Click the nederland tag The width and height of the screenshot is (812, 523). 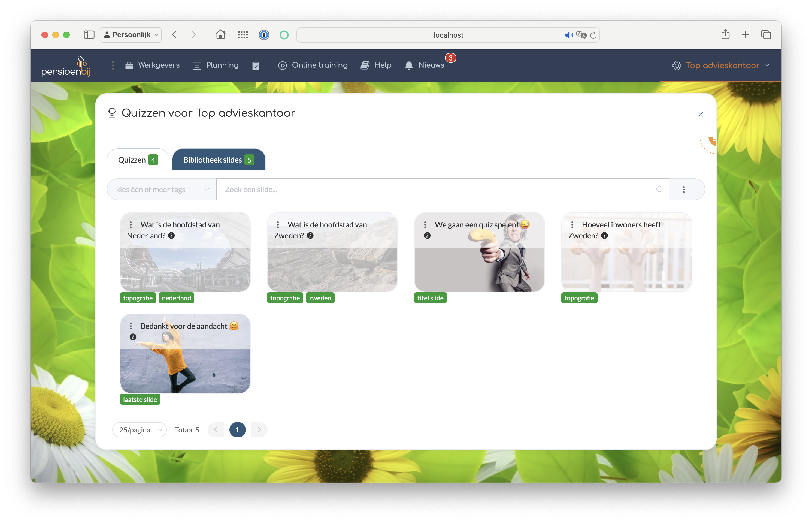176,298
